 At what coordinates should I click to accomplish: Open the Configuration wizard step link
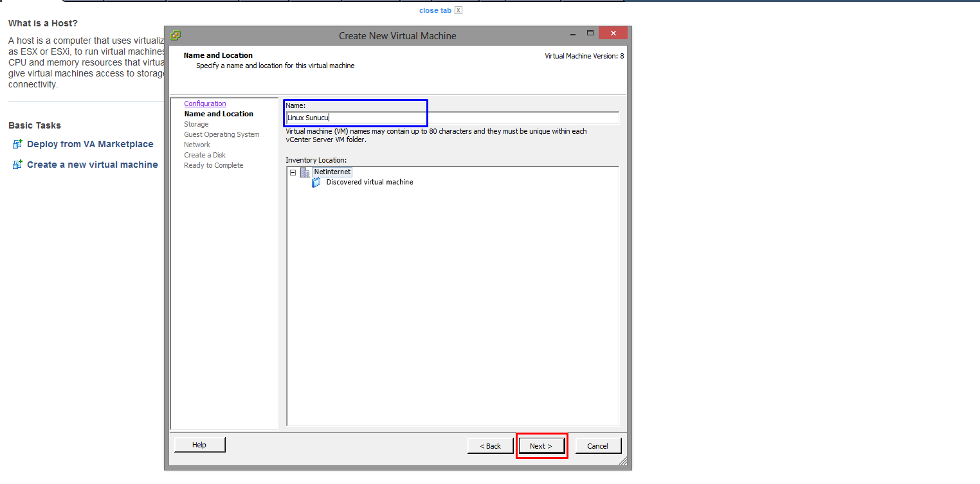click(x=205, y=103)
